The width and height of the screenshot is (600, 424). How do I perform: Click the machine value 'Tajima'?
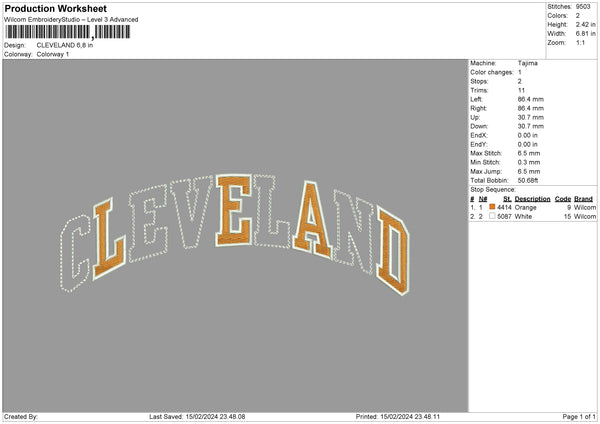point(528,63)
